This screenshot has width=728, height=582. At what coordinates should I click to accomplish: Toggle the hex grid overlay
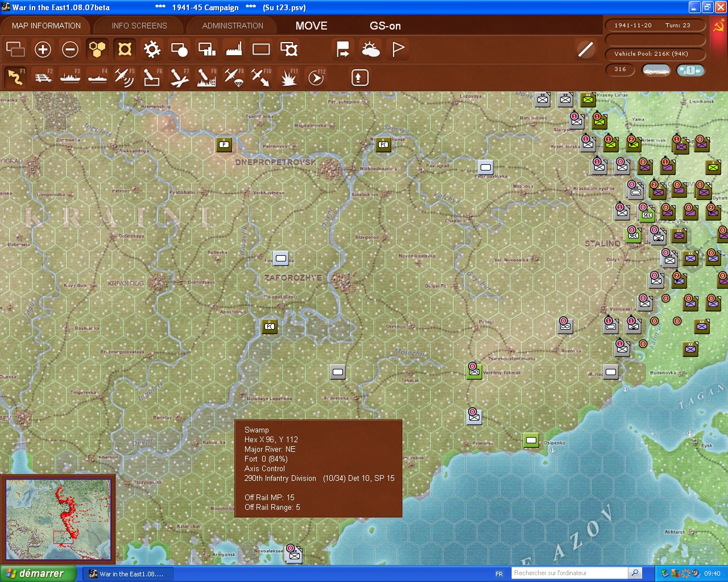[x=97, y=49]
